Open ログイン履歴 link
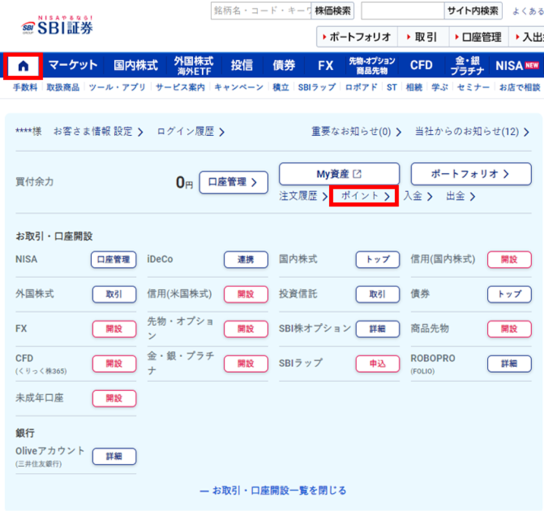Screen dimensions: 544x511 point(190,131)
